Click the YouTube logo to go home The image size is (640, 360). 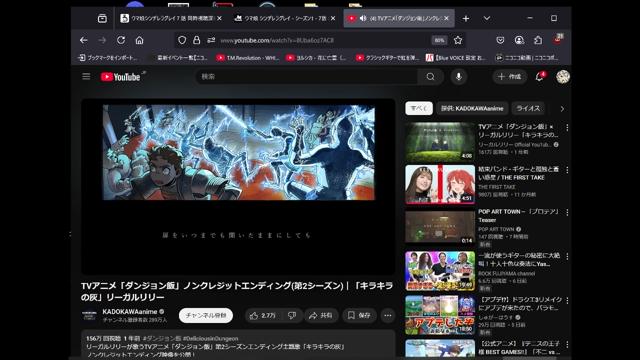121,77
